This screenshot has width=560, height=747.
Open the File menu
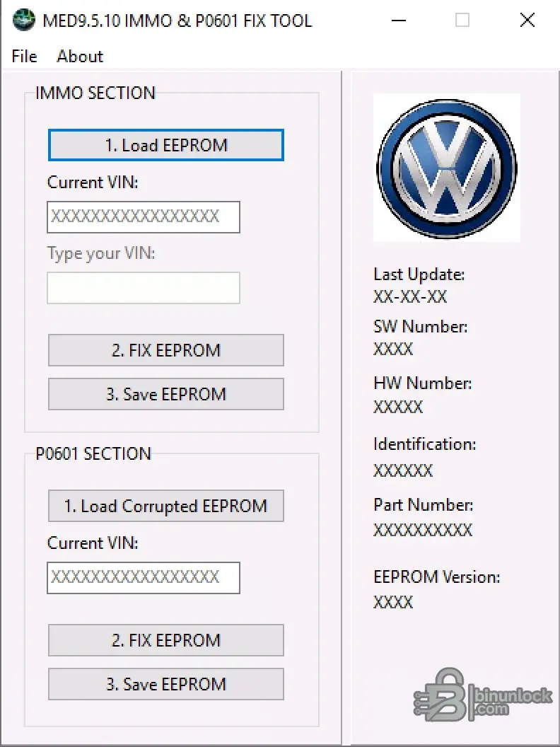pyautogui.click(x=24, y=56)
